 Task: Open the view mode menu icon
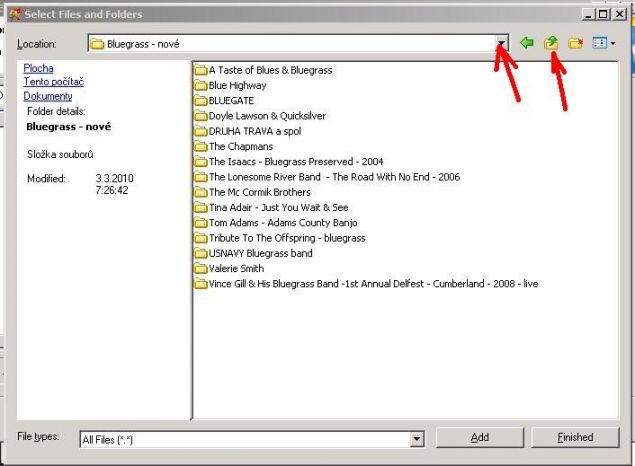click(x=604, y=43)
